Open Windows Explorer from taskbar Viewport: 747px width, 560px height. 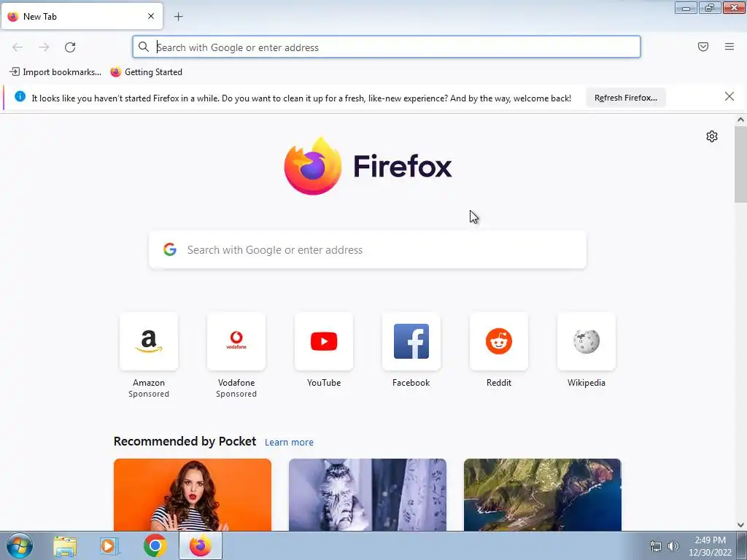click(65, 545)
